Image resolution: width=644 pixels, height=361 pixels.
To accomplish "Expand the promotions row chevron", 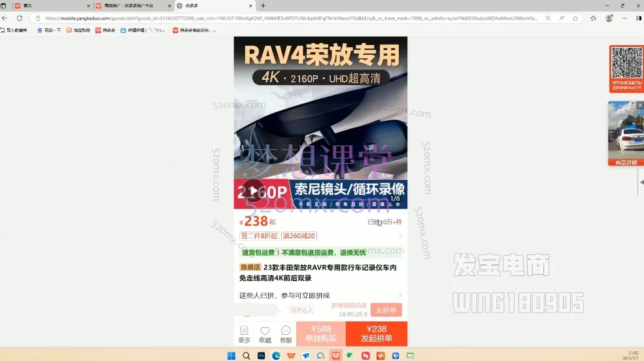I will [400, 235].
